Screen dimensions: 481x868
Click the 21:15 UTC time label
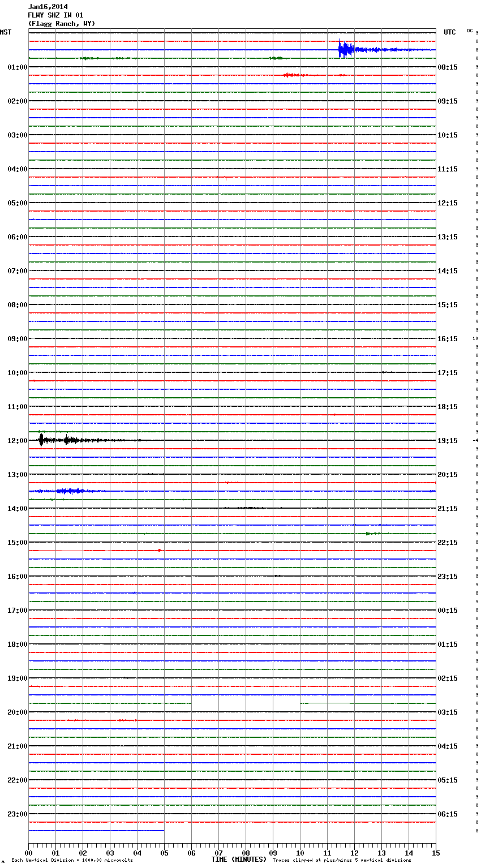(448, 509)
